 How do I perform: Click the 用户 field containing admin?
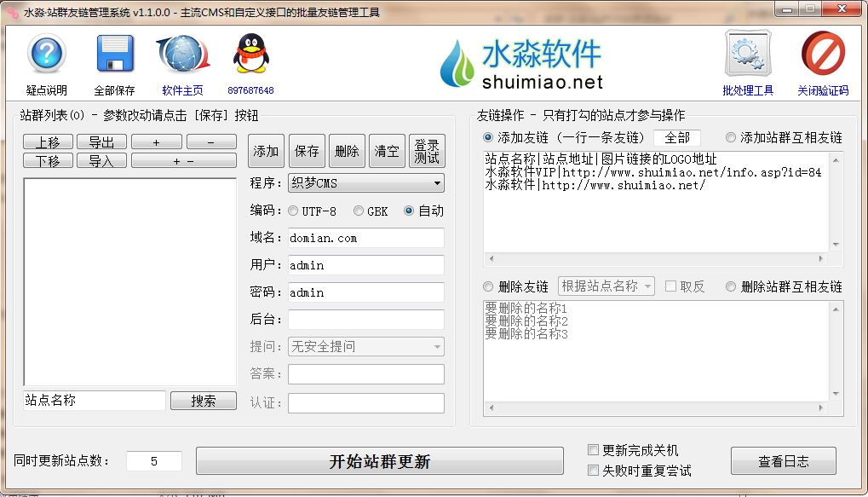(366, 265)
